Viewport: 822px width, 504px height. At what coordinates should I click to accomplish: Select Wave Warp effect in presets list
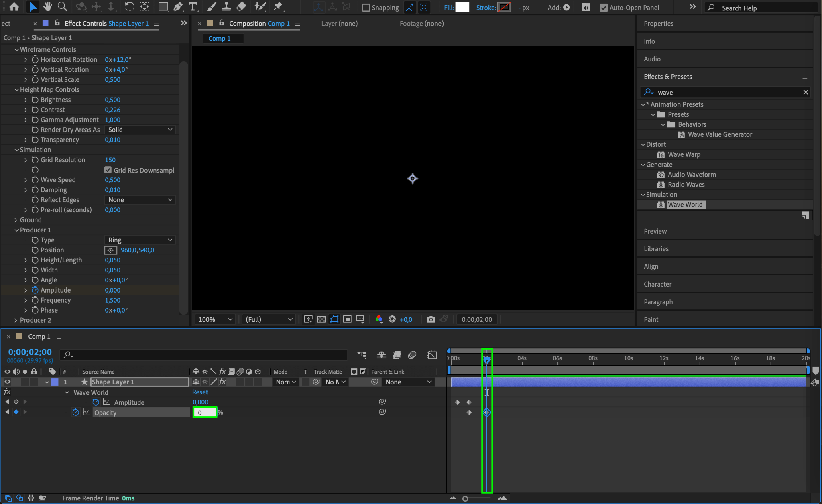click(x=684, y=154)
